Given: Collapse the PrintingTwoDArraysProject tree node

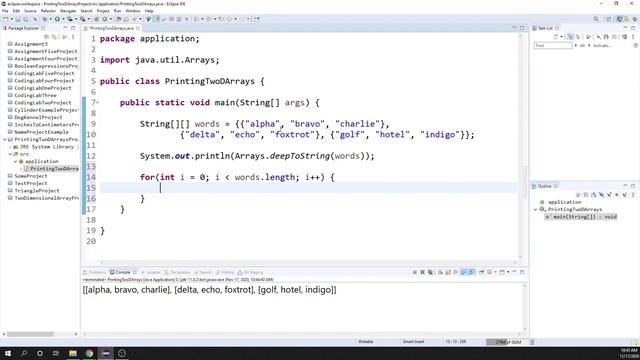Looking at the screenshot, I should click(x=4, y=139).
